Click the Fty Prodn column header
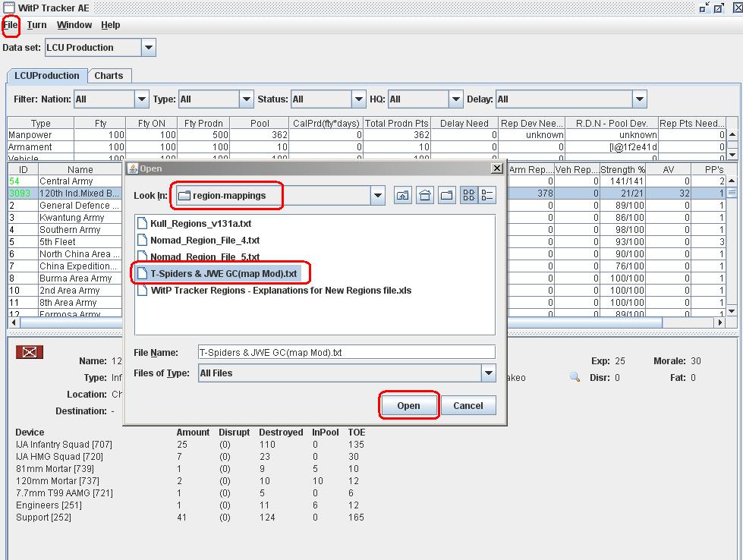Viewport: 743px width, 560px height. [x=203, y=123]
